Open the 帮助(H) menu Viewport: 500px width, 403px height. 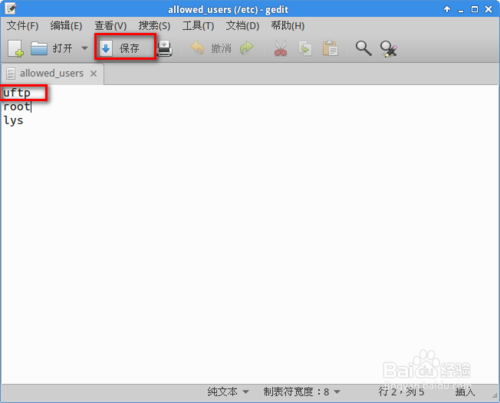coord(288,26)
